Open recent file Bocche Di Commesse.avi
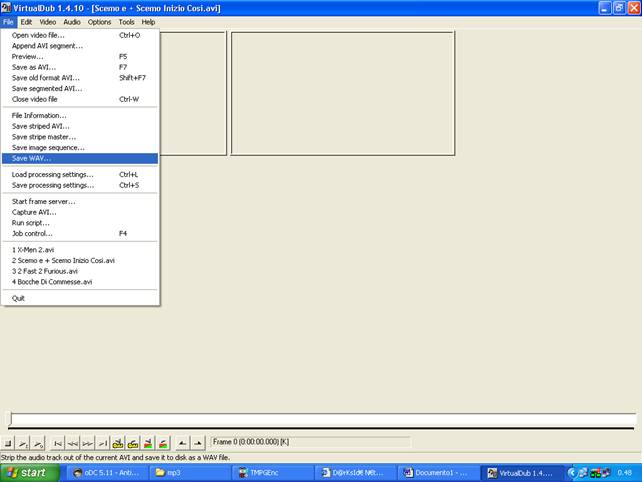This screenshot has height=482, width=642. [x=80, y=282]
